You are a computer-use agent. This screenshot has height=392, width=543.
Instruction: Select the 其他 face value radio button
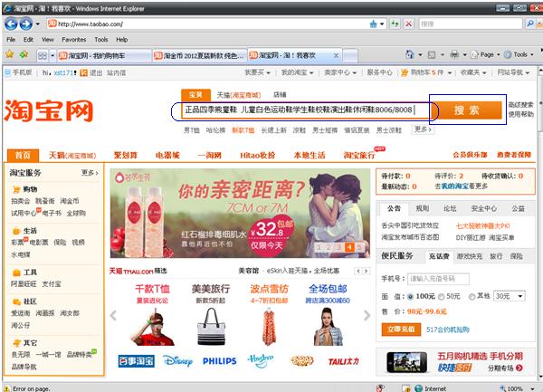(x=472, y=297)
